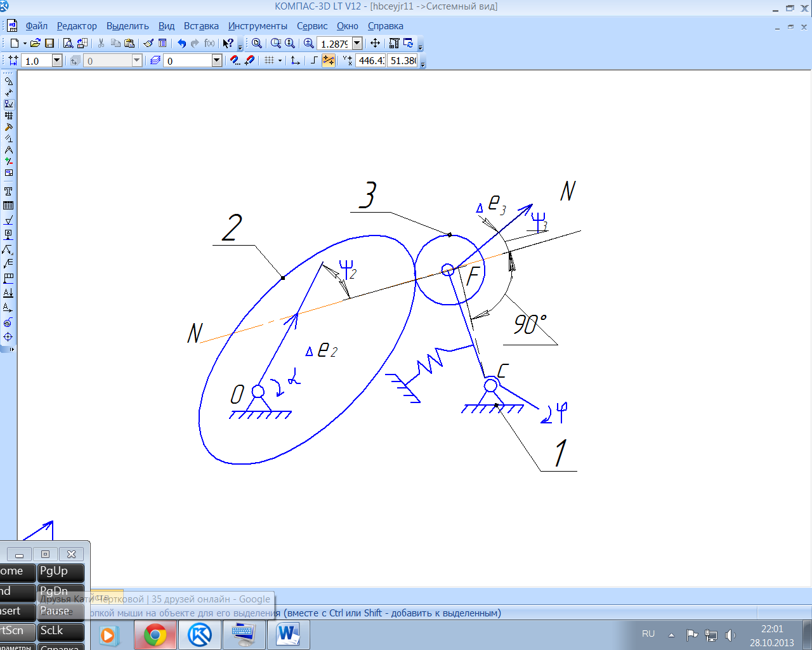Create a new document
Image resolution: width=812 pixels, height=650 pixels.
tap(14, 43)
